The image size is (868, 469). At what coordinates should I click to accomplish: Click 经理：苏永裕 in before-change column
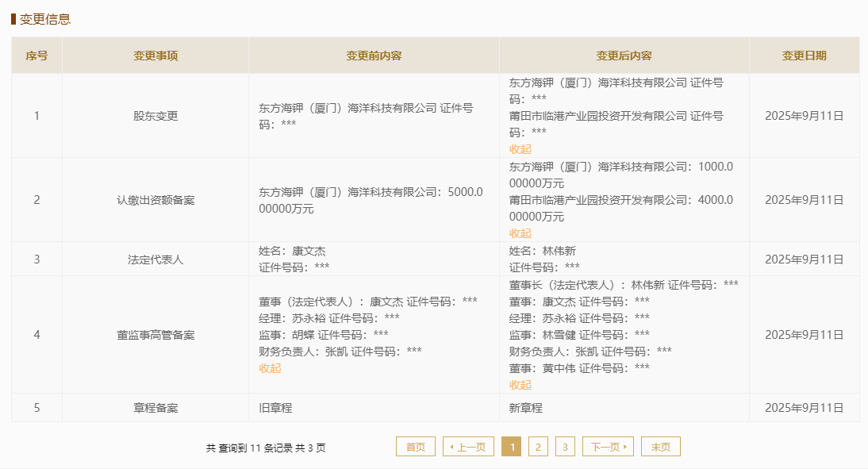click(x=328, y=318)
